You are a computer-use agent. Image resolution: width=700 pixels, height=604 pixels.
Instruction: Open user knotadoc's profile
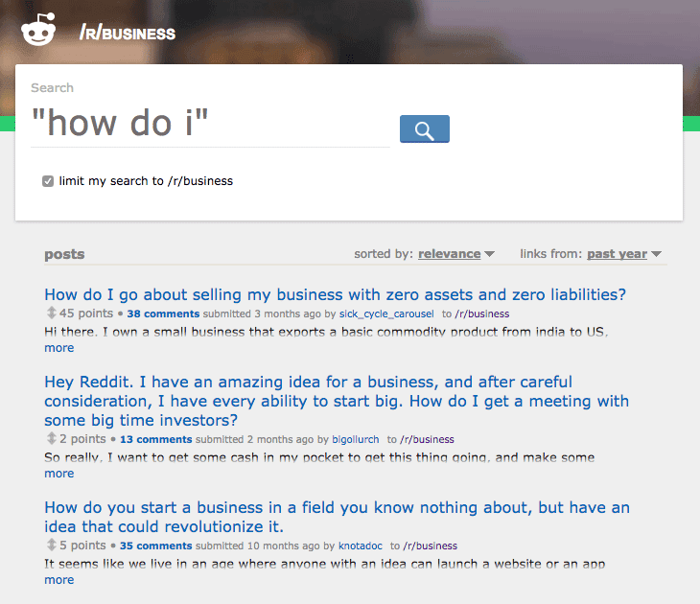point(362,546)
